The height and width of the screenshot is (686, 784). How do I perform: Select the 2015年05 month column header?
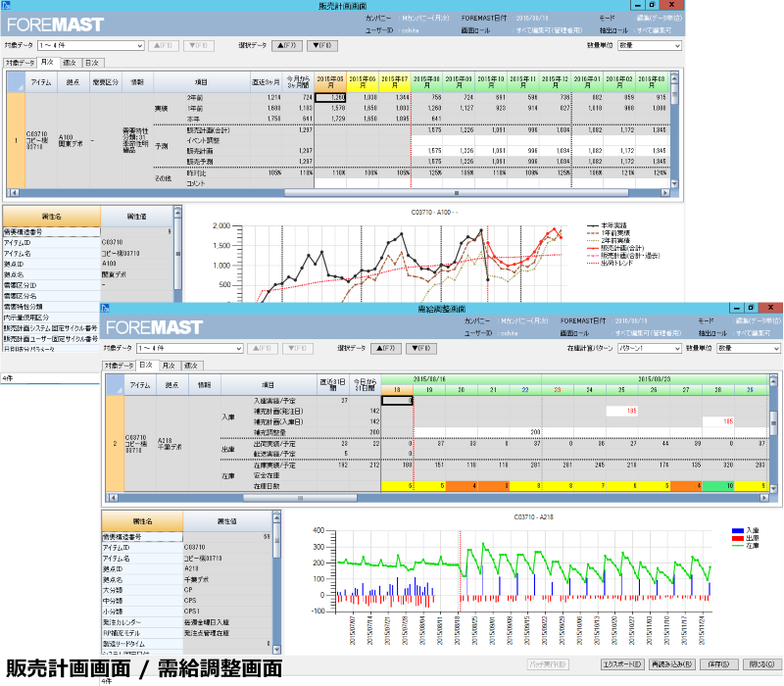[x=331, y=80]
